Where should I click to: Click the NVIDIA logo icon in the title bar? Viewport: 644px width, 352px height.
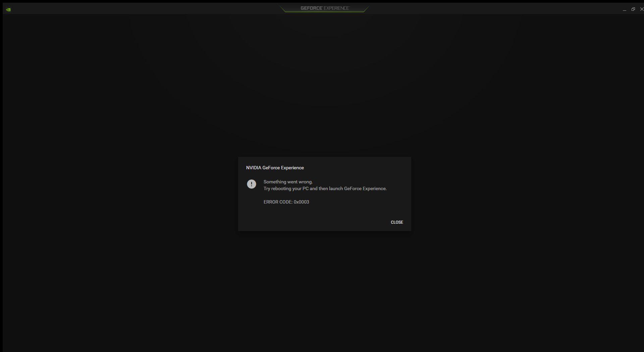point(8,9)
